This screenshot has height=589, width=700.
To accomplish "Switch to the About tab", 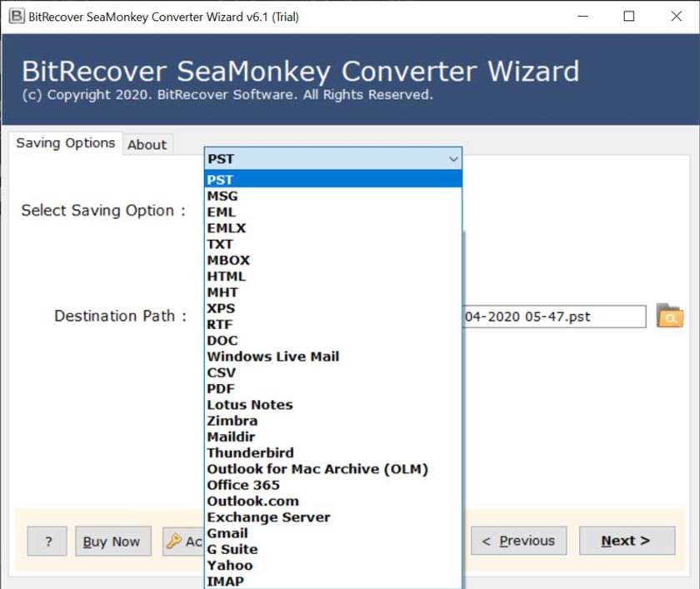I will [147, 145].
